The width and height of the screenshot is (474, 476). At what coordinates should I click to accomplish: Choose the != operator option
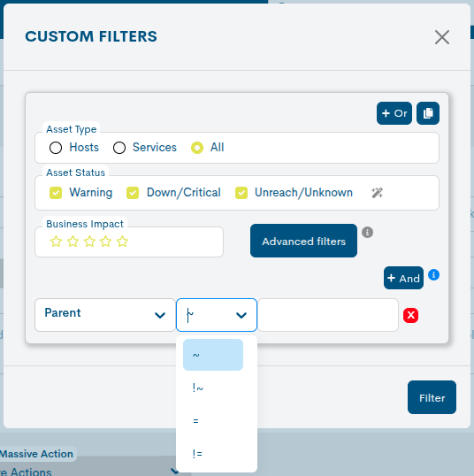click(213, 454)
